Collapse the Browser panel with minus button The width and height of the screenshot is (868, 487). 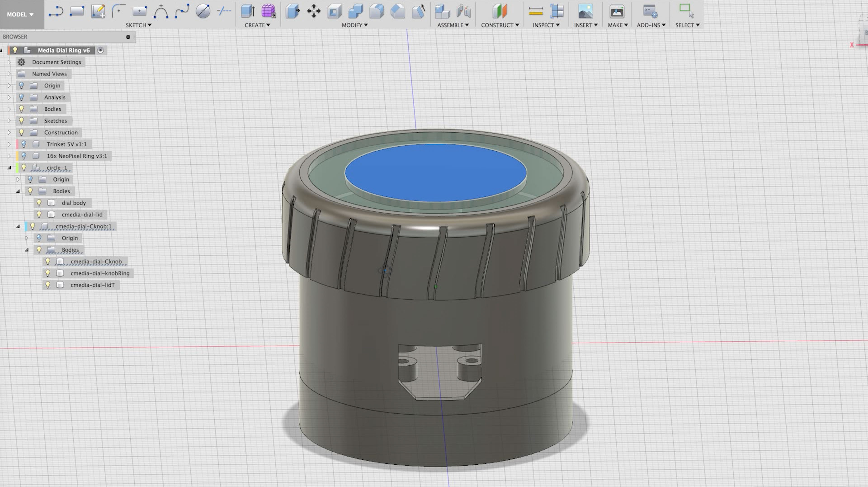click(128, 37)
